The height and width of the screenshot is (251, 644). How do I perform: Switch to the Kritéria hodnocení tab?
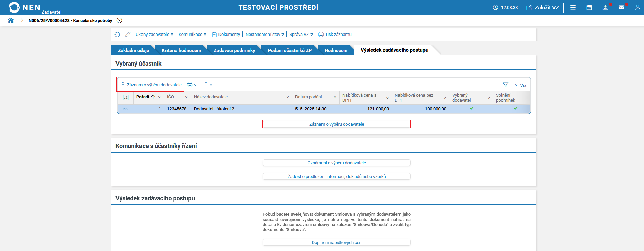tap(181, 50)
